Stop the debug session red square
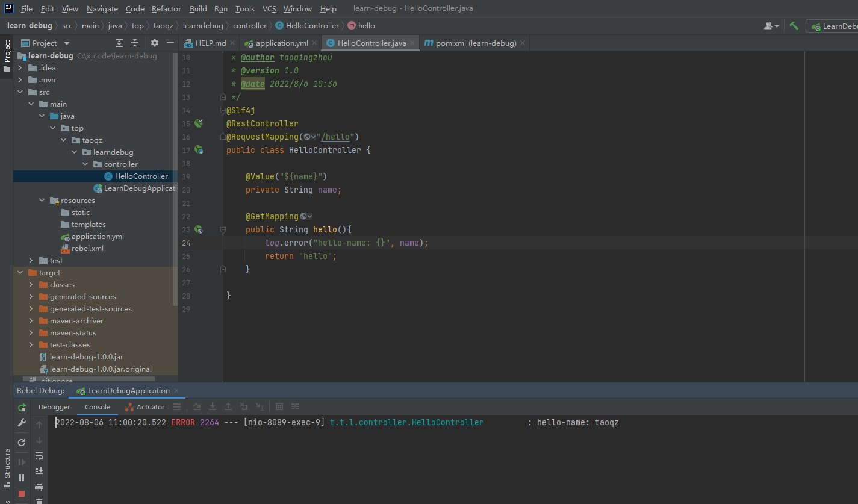 [x=22, y=494]
